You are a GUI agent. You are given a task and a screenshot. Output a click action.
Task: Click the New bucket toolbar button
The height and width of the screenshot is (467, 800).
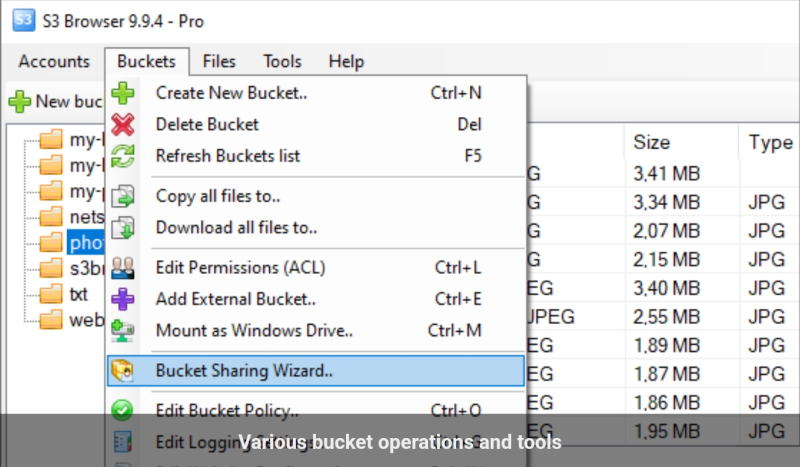pyautogui.click(x=56, y=102)
